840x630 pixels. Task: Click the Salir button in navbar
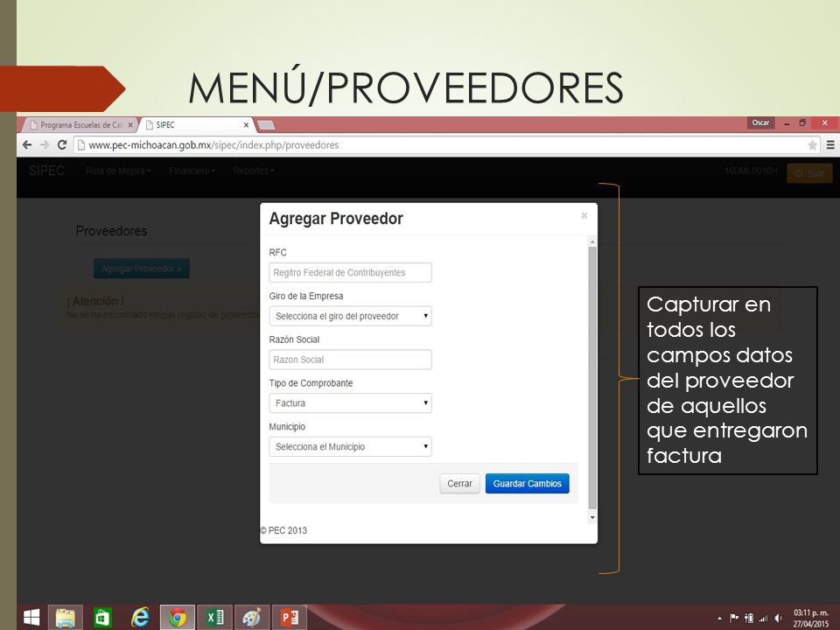pyautogui.click(x=809, y=173)
